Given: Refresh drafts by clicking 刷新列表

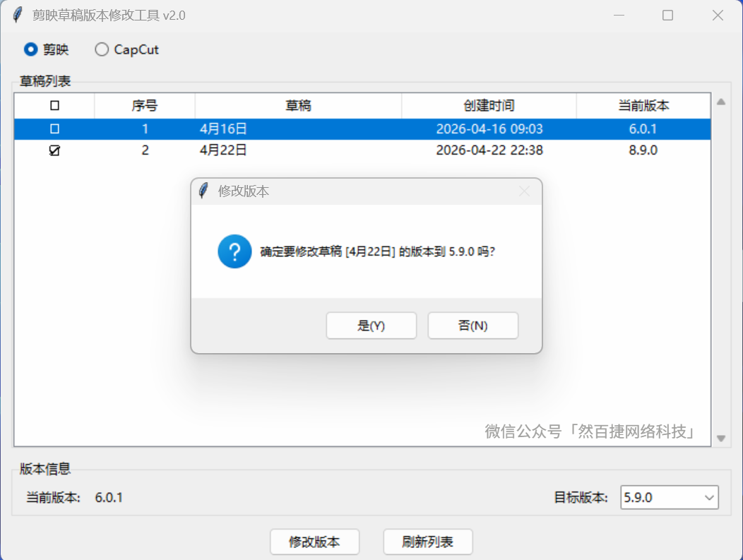Looking at the screenshot, I should pyautogui.click(x=428, y=542).
